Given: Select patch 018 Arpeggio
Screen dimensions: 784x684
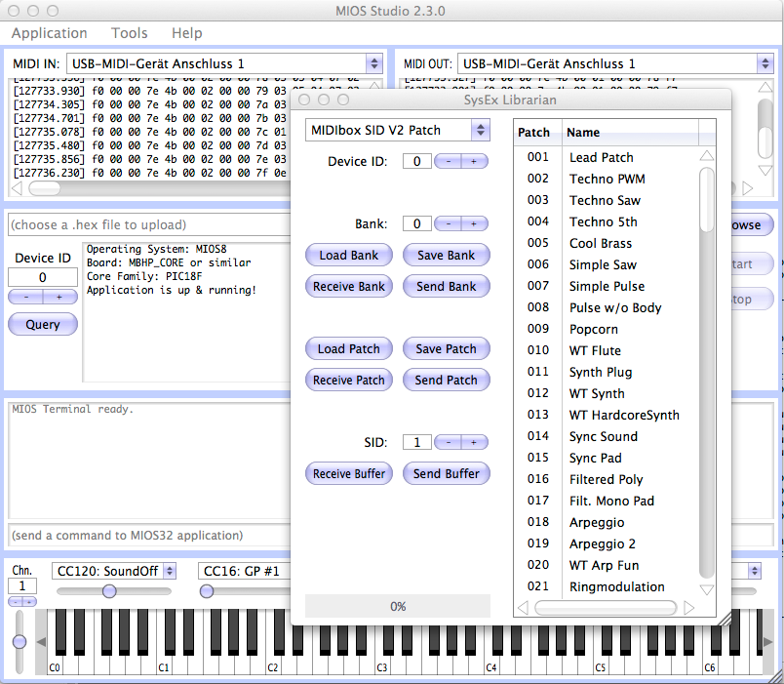Looking at the screenshot, I should [x=606, y=522].
